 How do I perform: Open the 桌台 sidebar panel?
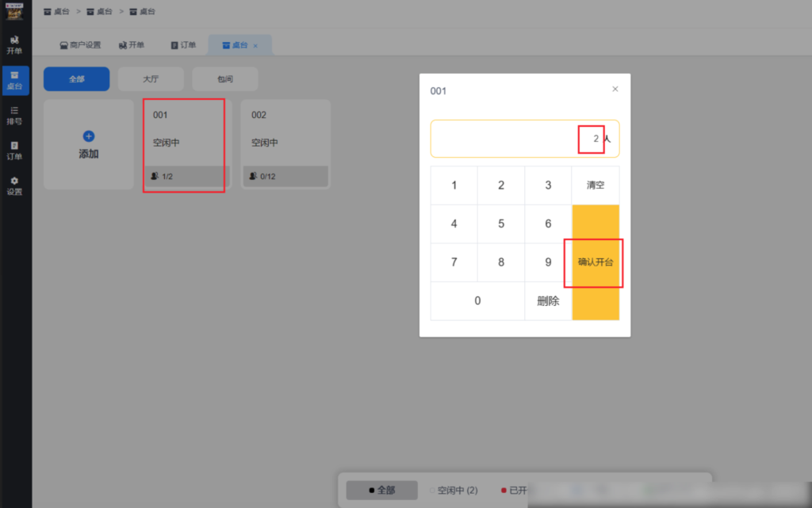tap(14, 79)
